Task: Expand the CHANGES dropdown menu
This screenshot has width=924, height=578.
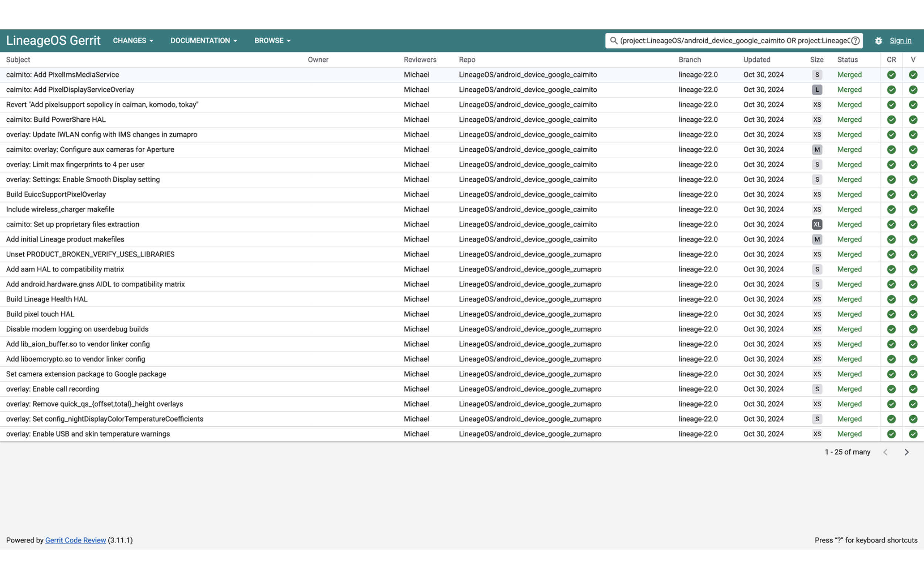Action: click(x=133, y=41)
